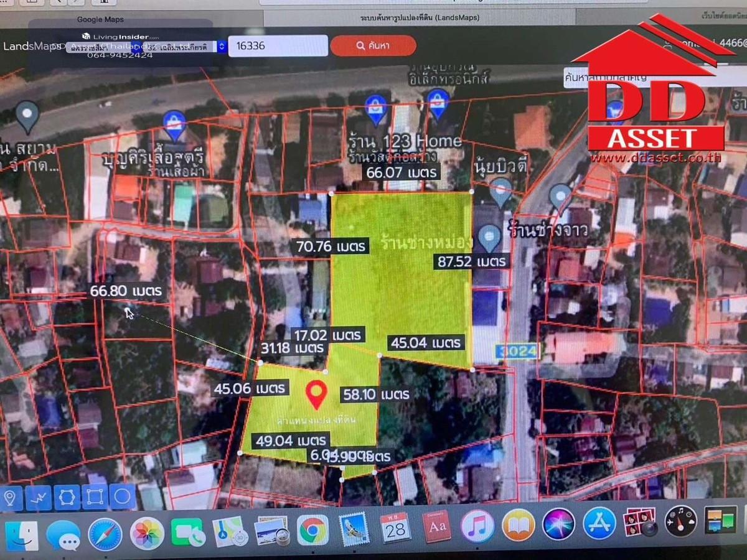Viewport: 747px width, 560px height.
Task: Switch to the Google Maps tab
Action: (x=100, y=19)
